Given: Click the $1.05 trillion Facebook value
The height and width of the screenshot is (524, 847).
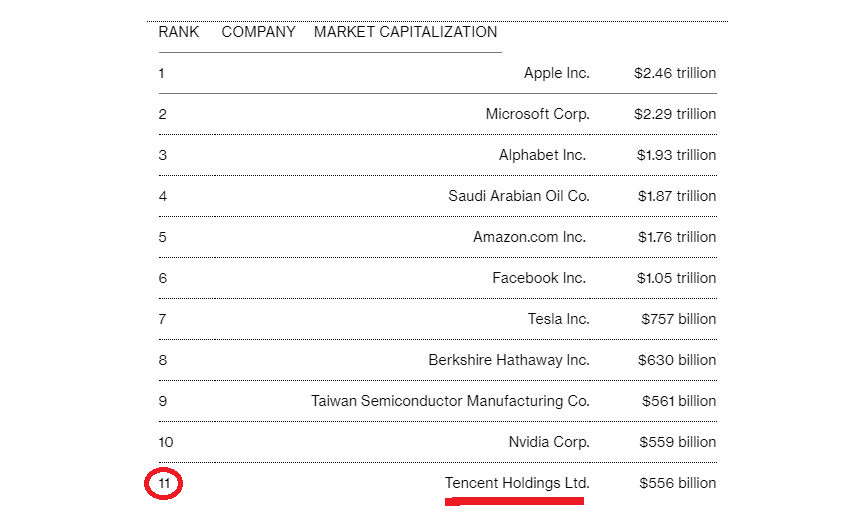Looking at the screenshot, I should click(x=675, y=278).
